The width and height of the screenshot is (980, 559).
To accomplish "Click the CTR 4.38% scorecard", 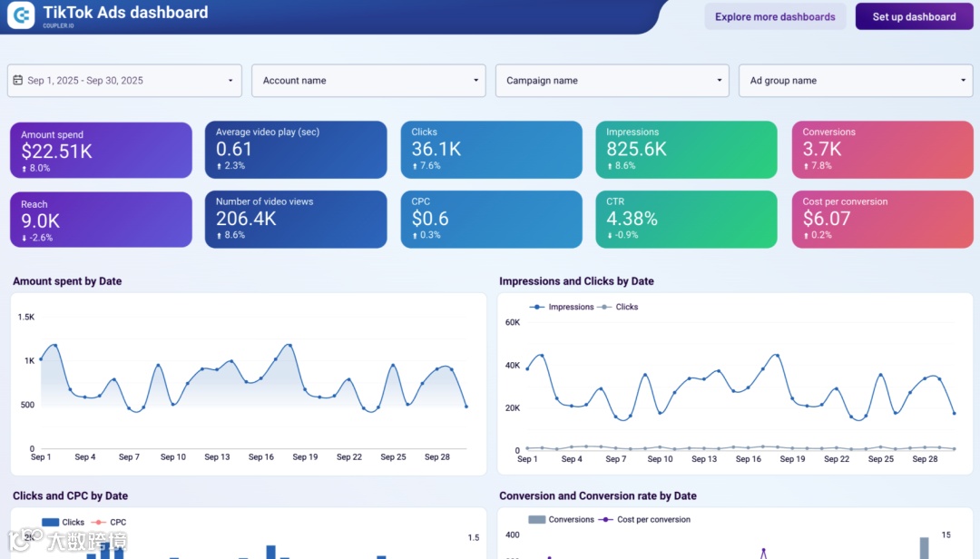I will coord(686,220).
